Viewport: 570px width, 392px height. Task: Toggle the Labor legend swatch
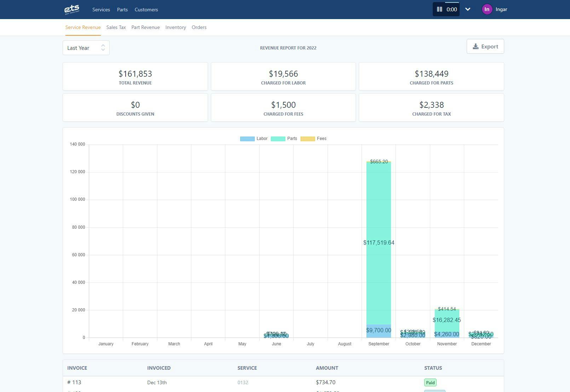pyautogui.click(x=247, y=139)
